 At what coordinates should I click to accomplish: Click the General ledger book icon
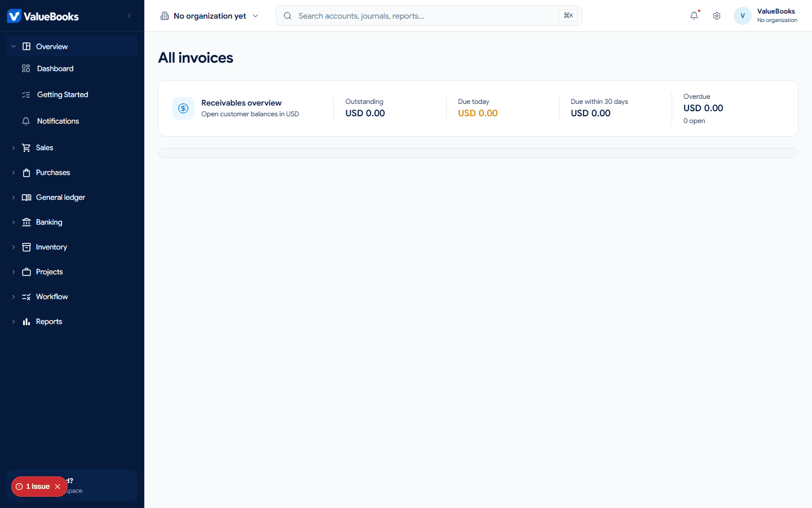(27, 198)
